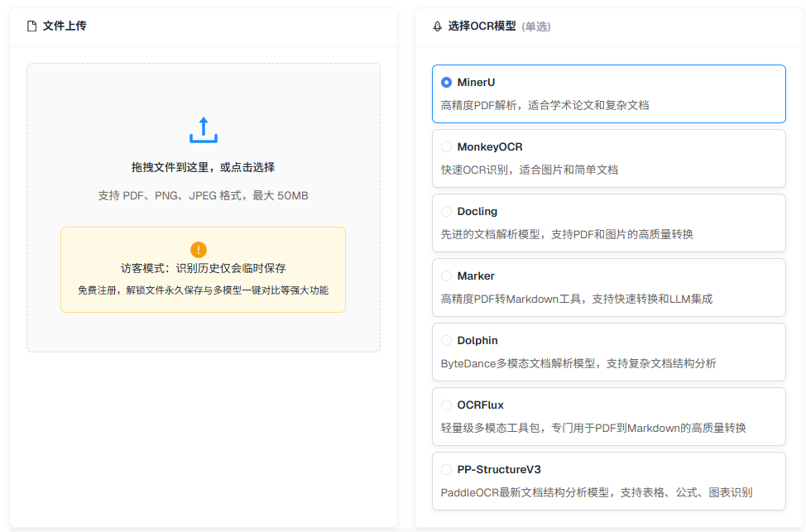Viewport: 806px width, 532px height.
Task: Click the Dolphin model name
Action: click(x=477, y=340)
